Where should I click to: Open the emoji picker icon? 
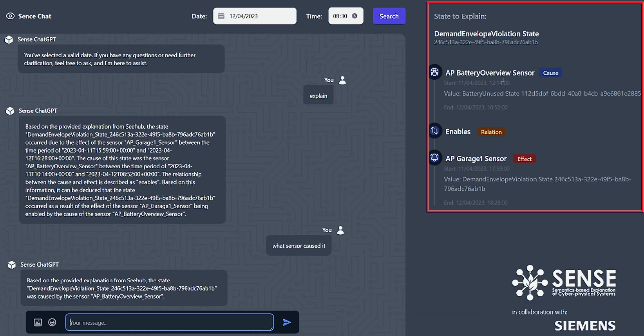click(52, 322)
